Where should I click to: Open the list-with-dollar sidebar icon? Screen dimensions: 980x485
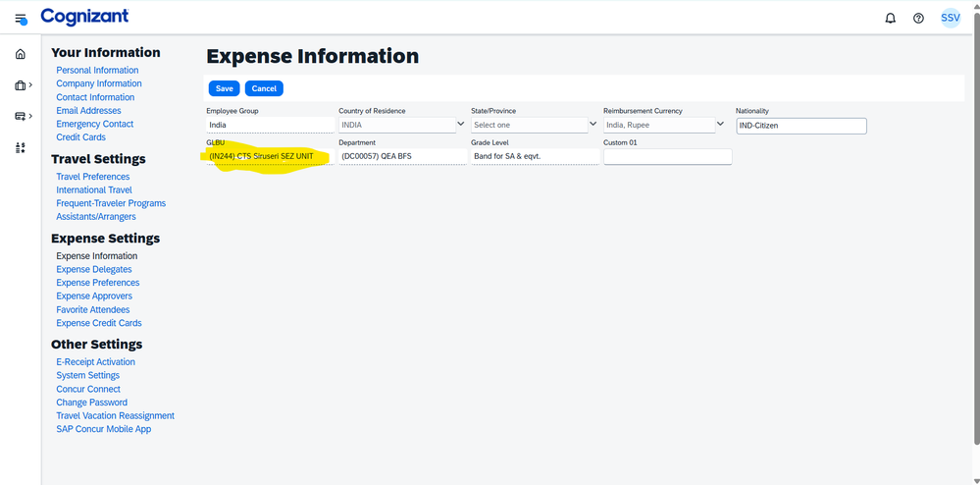[21, 147]
